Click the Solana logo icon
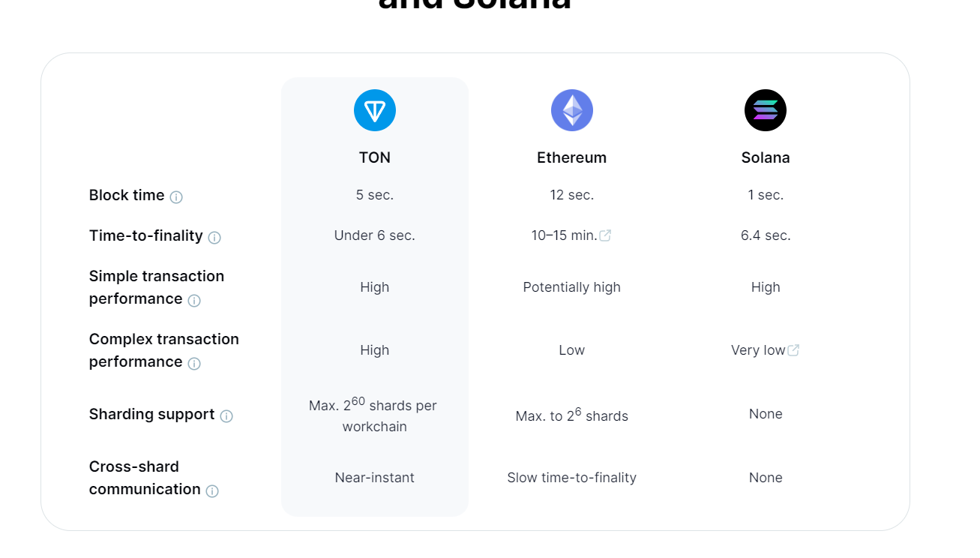Screen dimensions: 980x558 [766, 110]
